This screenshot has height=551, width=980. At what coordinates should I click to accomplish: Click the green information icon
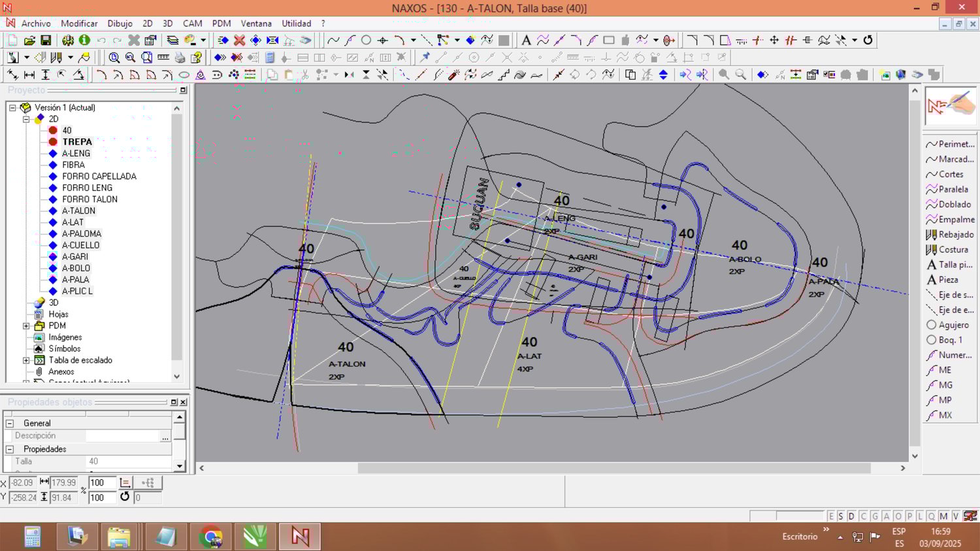(84, 41)
